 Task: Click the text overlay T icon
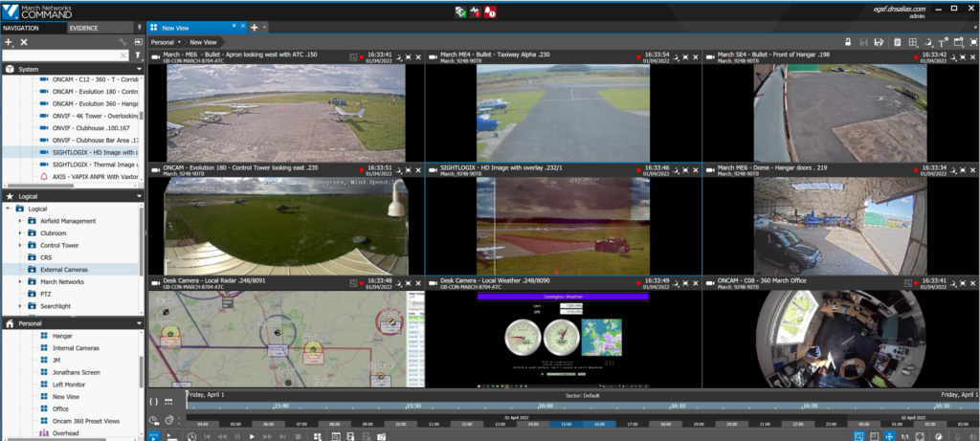coord(944,42)
